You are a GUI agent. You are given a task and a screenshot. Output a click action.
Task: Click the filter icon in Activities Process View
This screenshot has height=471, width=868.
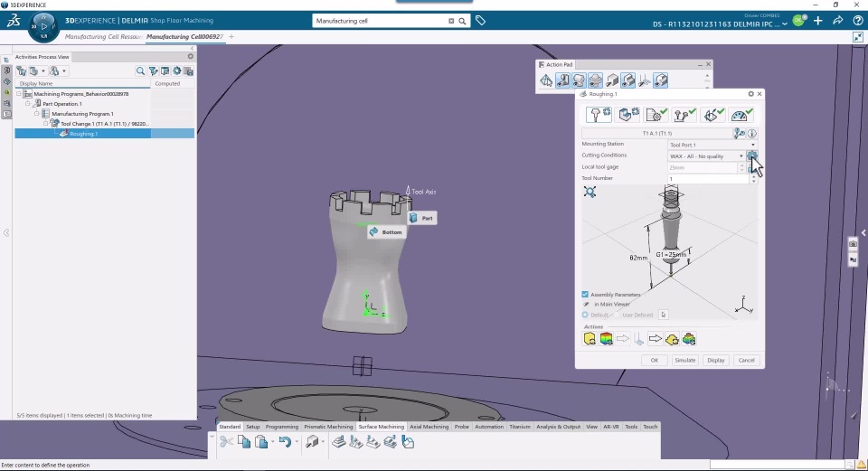pyautogui.click(x=154, y=71)
